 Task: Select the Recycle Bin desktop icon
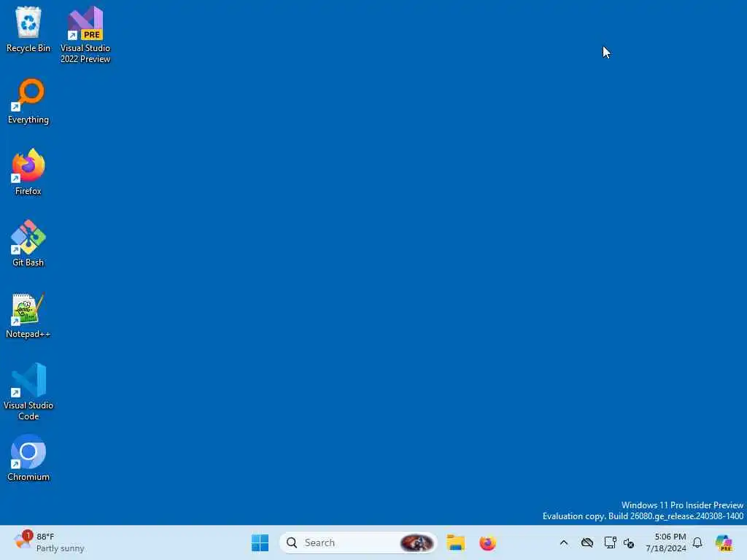[28, 29]
